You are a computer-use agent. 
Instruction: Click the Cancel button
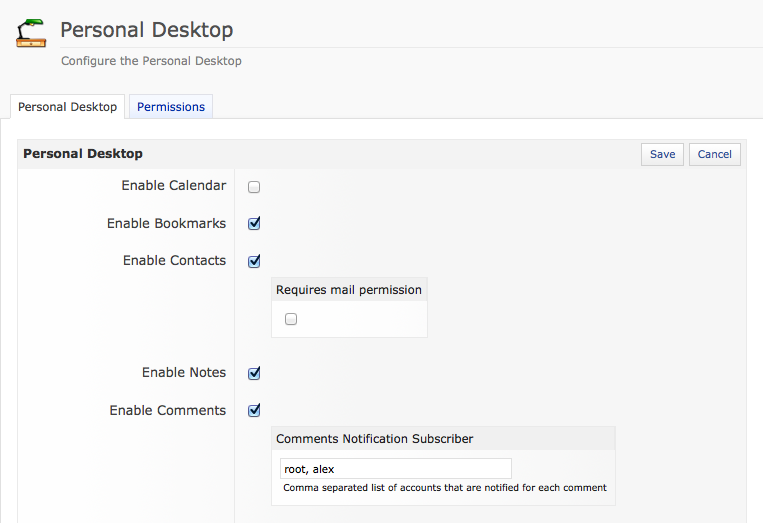click(714, 154)
